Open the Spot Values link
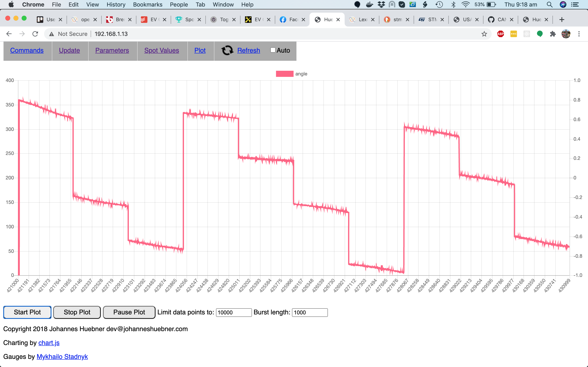This screenshot has height=367, width=588. coord(161,50)
